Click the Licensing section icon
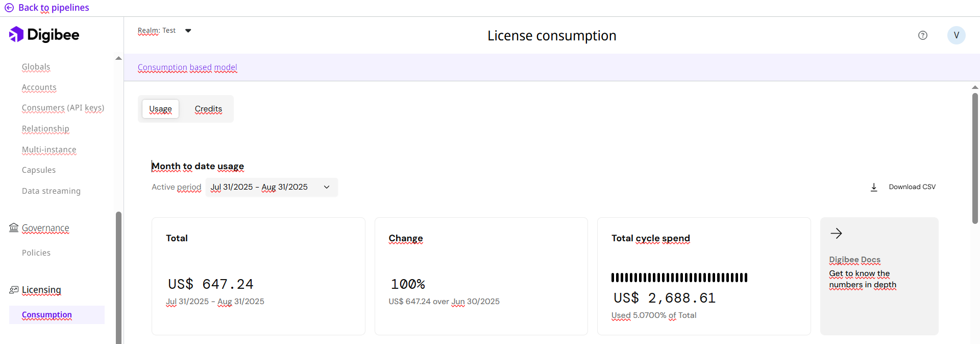The image size is (980, 344). (14, 290)
